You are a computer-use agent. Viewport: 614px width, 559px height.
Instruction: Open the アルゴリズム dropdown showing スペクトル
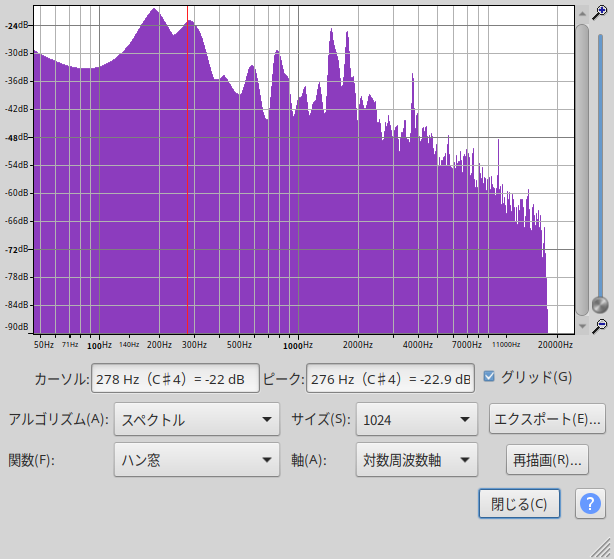pyautogui.click(x=197, y=420)
